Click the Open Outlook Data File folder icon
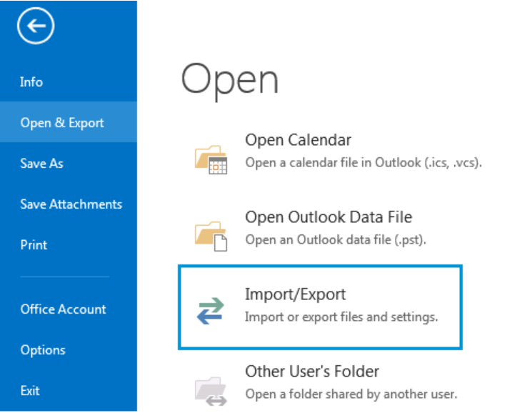This screenshot has height=413, width=532. tap(211, 237)
